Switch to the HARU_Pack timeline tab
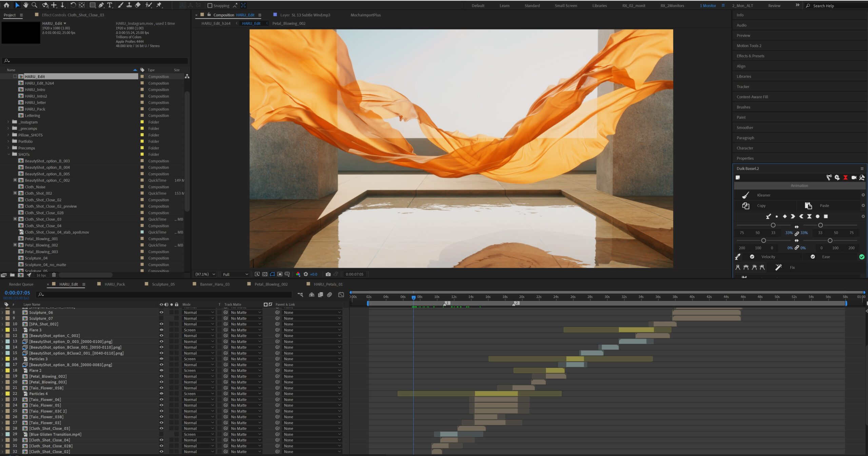The image size is (868, 456). click(115, 284)
